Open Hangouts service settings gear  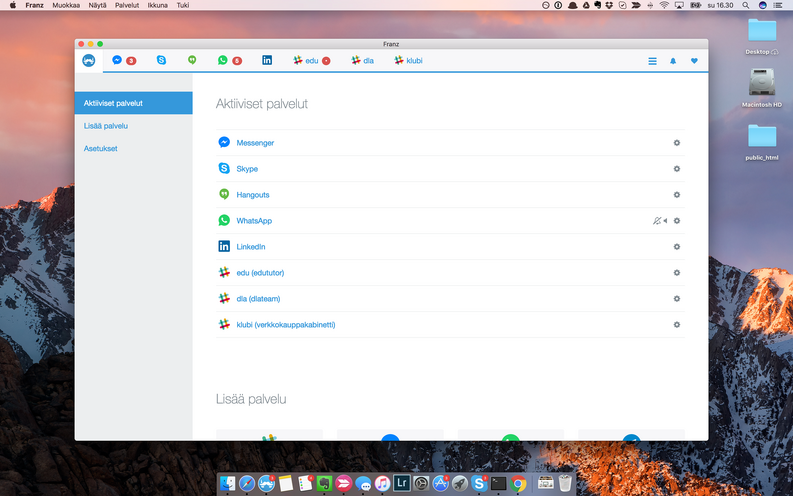pyautogui.click(x=677, y=195)
